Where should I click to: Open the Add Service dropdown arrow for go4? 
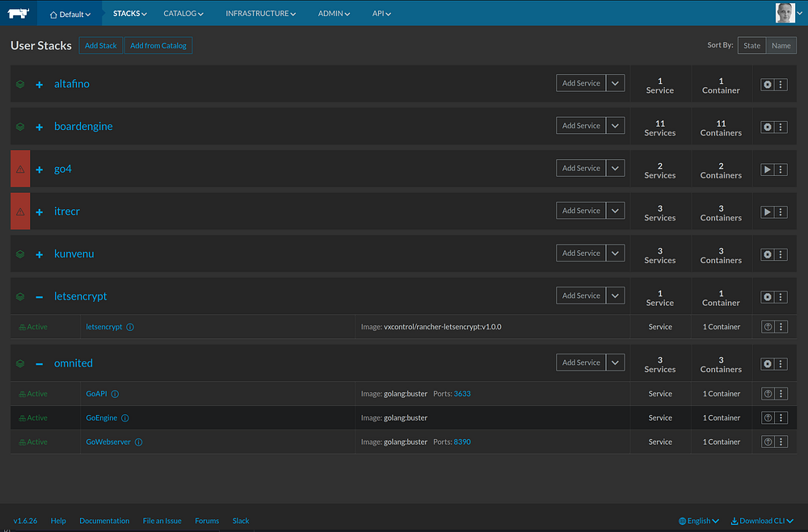click(x=615, y=169)
